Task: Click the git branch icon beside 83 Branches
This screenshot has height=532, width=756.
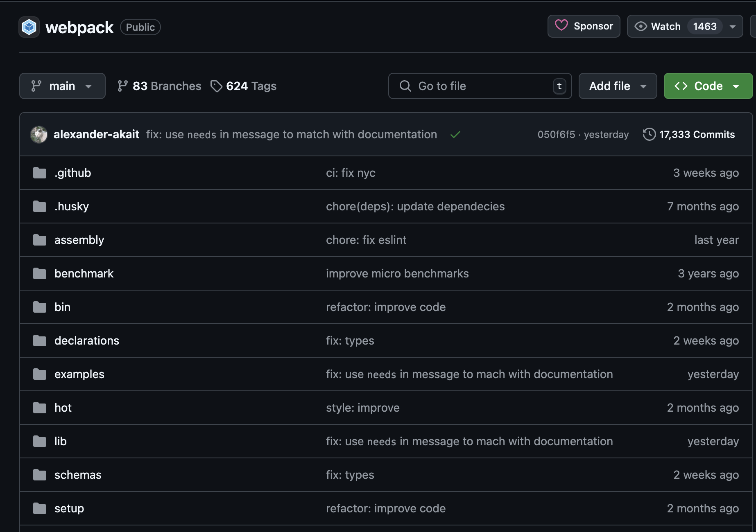Action: tap(122, 86)
